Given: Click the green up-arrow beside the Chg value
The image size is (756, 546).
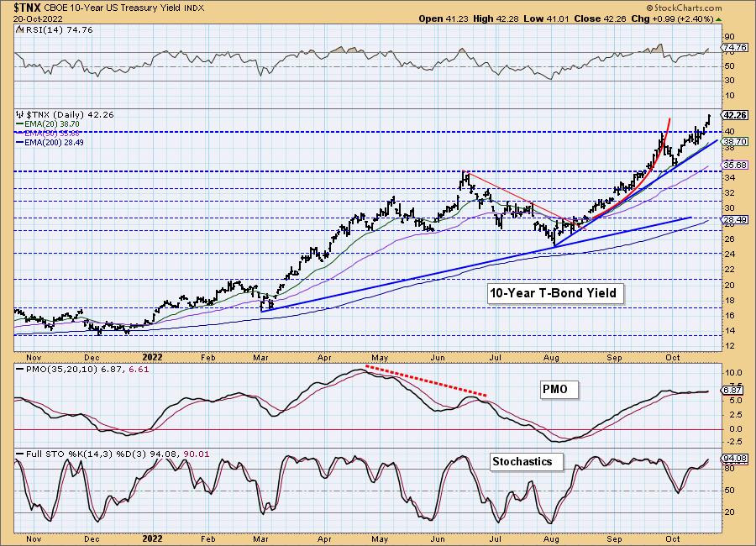Looking at the screenshot, I should tap(718, 19).
